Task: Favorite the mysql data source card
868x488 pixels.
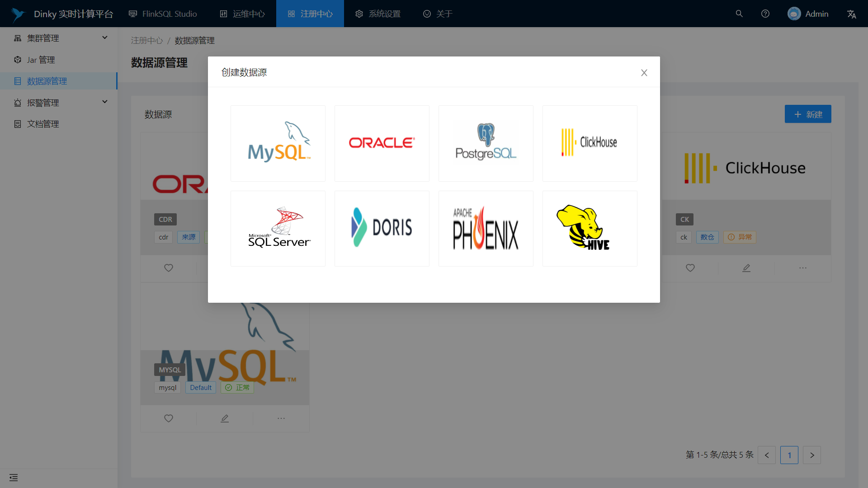Action: [x=168, y=418]
